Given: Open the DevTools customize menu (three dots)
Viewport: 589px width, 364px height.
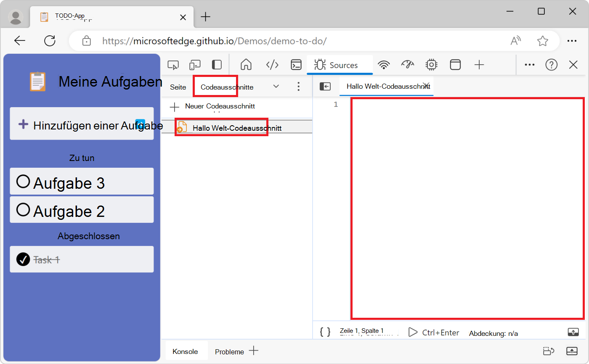Looking at the screenshot, I should point(529,65).
